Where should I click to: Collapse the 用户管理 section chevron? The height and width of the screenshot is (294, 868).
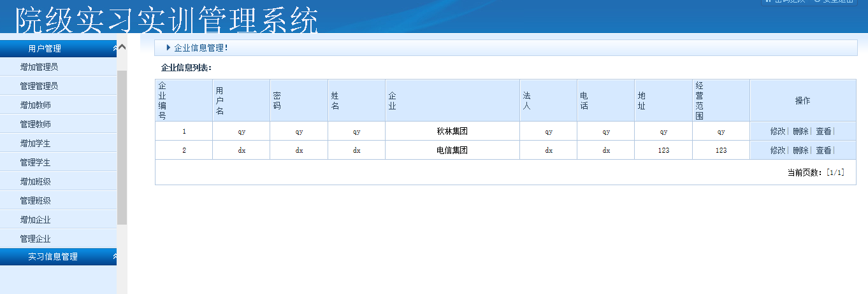[x=114, y=48]
